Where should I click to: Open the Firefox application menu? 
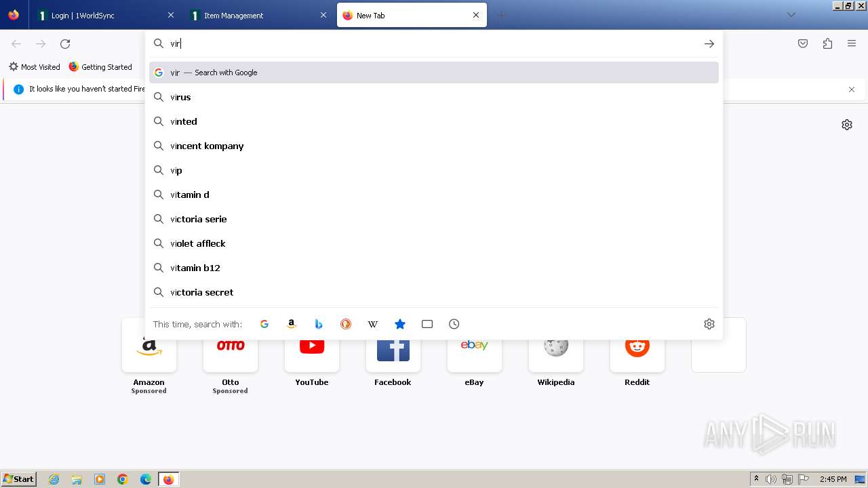(x=852, y=43)
